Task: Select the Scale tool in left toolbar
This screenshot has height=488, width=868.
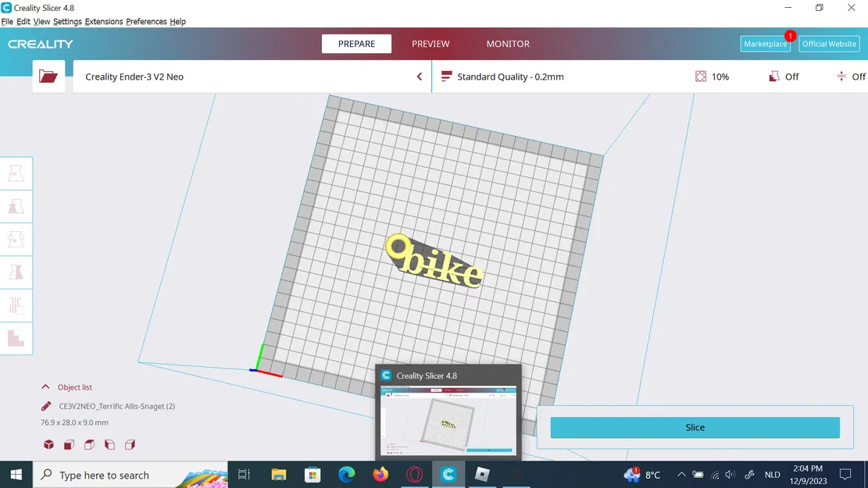Action: coord(16,206)
